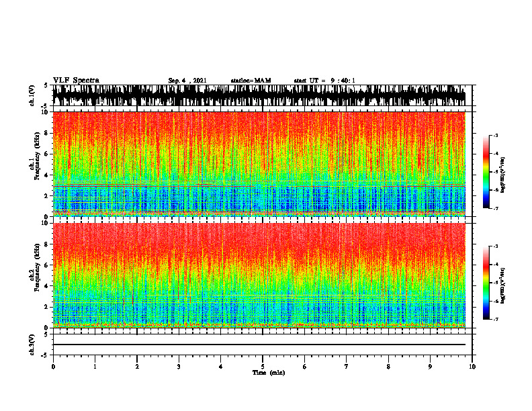Click the ch.1 PSD color scale bar

pos(486,172)
